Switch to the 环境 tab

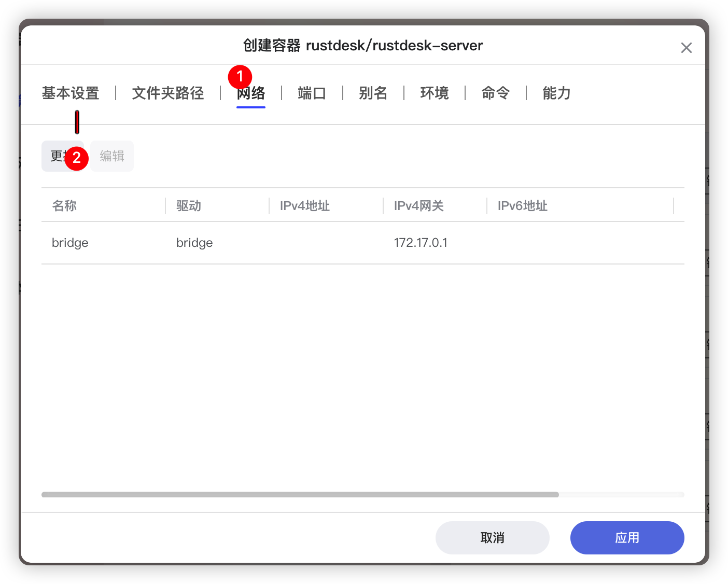[434, 93]
